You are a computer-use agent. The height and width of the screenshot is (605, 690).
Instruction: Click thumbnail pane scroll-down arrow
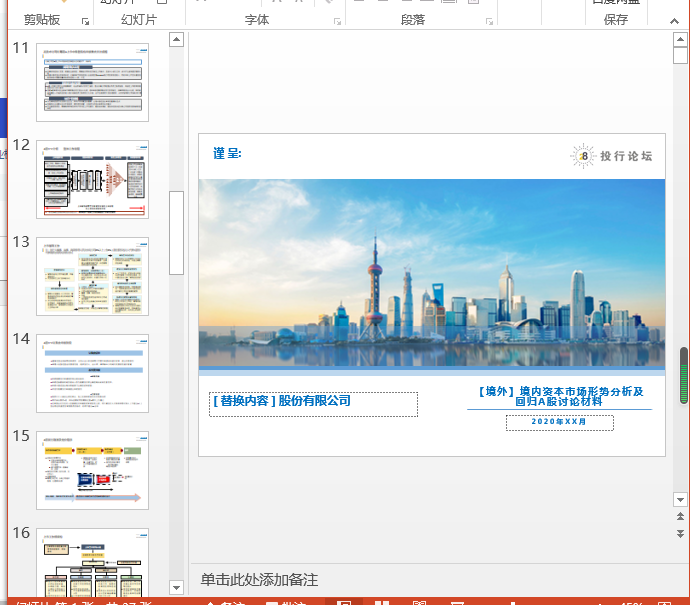176,587
